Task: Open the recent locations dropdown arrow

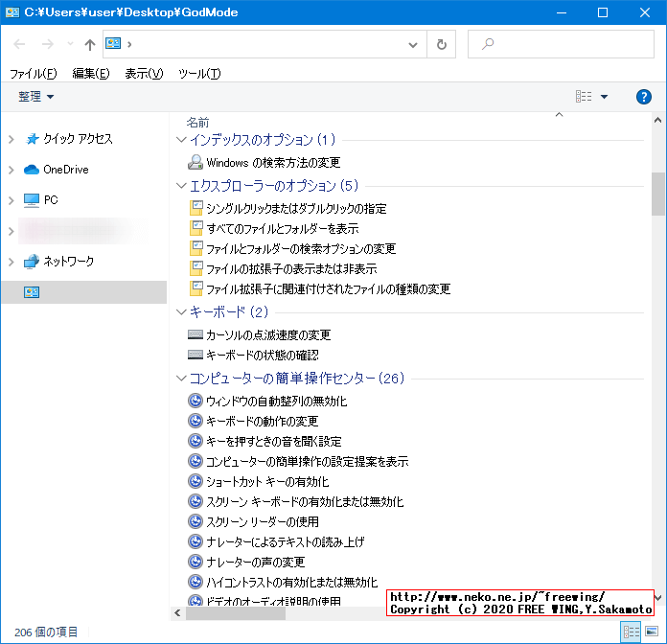Action: [x=70, y=44]
